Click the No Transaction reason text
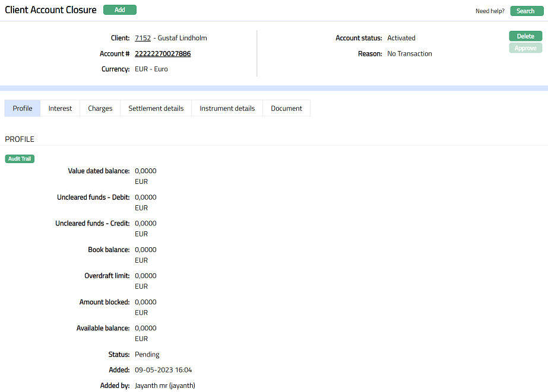 [x=410, y=54]
